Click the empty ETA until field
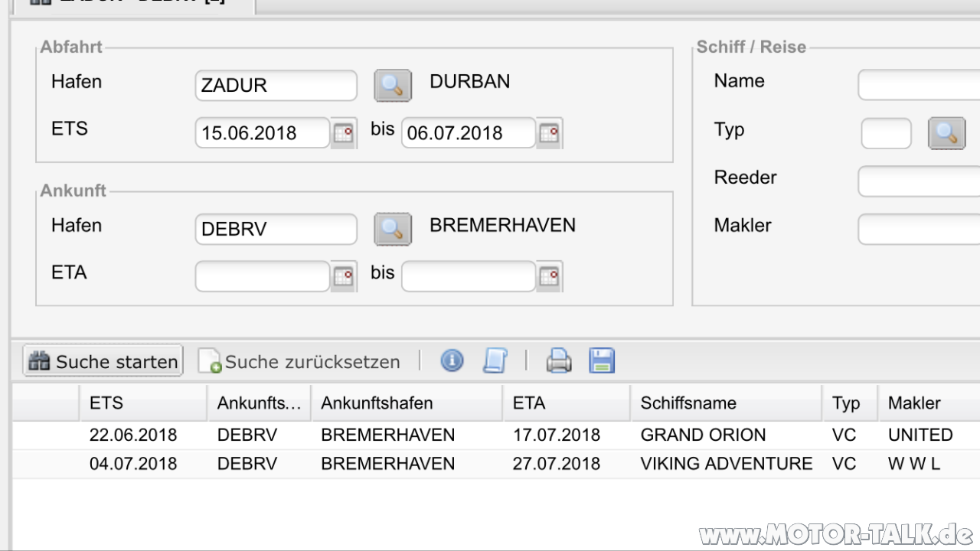The image size is (980, 551). pos(469,276)
